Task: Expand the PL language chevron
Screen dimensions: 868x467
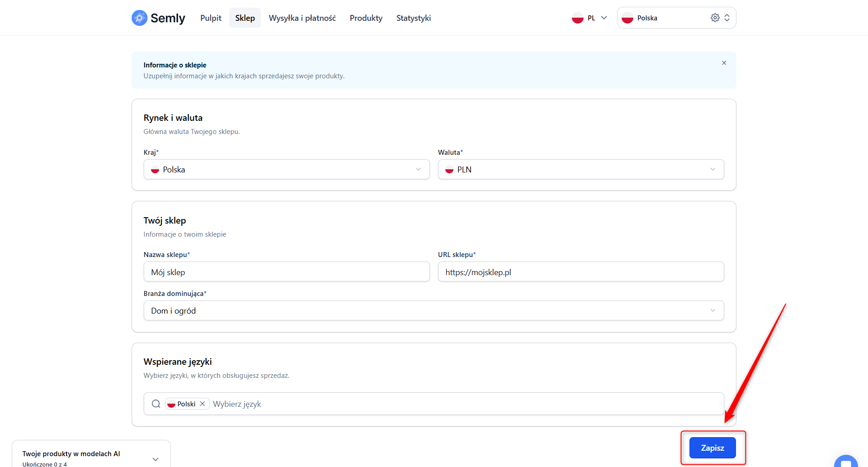Action: click(x=604, y=18)
